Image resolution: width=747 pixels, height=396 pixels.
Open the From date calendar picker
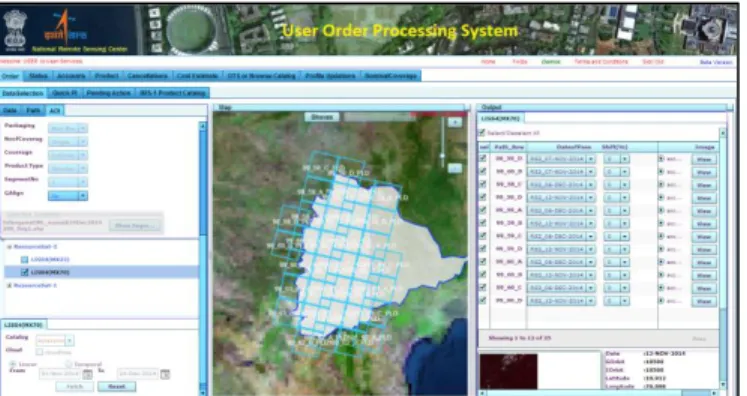coord(88,374)
